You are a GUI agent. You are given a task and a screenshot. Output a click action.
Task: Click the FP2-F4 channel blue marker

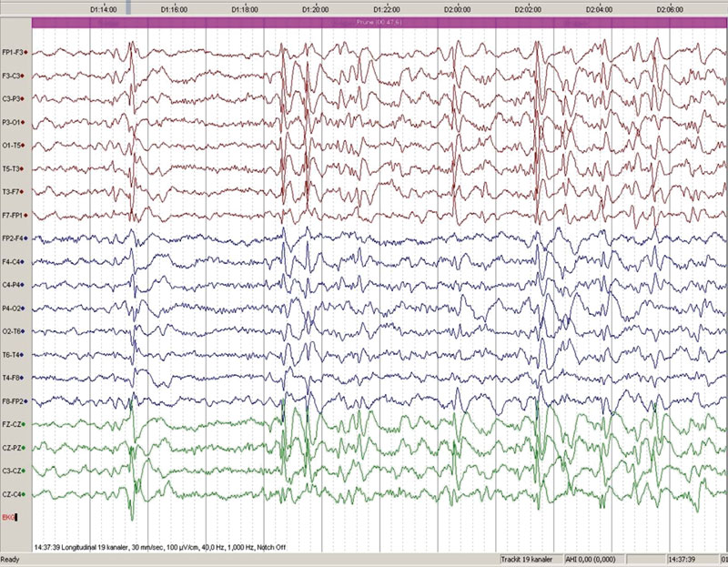tap(27, 238)
